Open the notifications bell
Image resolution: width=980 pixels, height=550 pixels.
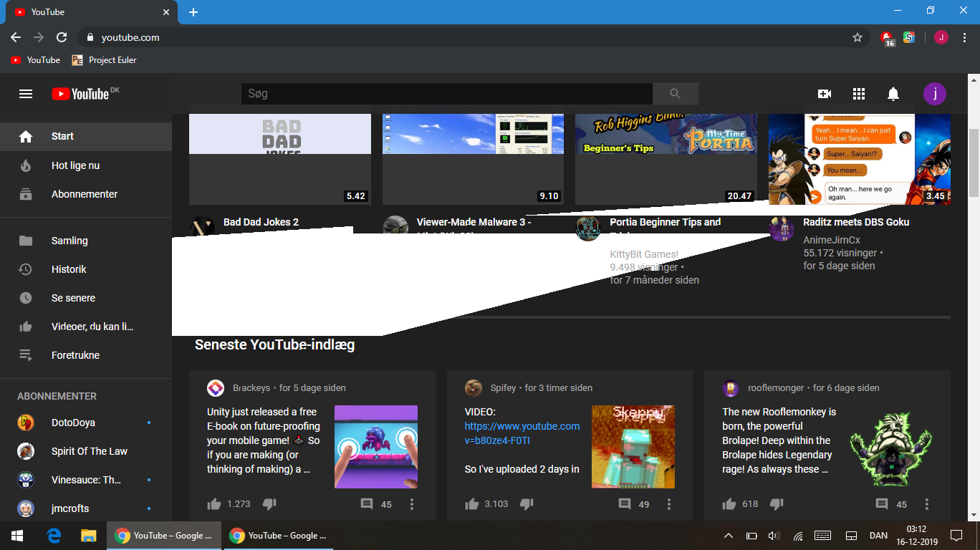pos(893,94)
